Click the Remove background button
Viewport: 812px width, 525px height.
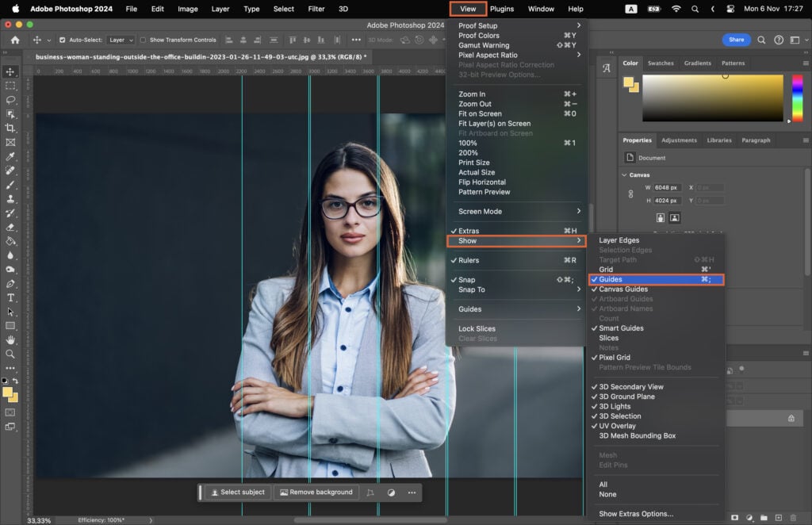tap(316, 492)
